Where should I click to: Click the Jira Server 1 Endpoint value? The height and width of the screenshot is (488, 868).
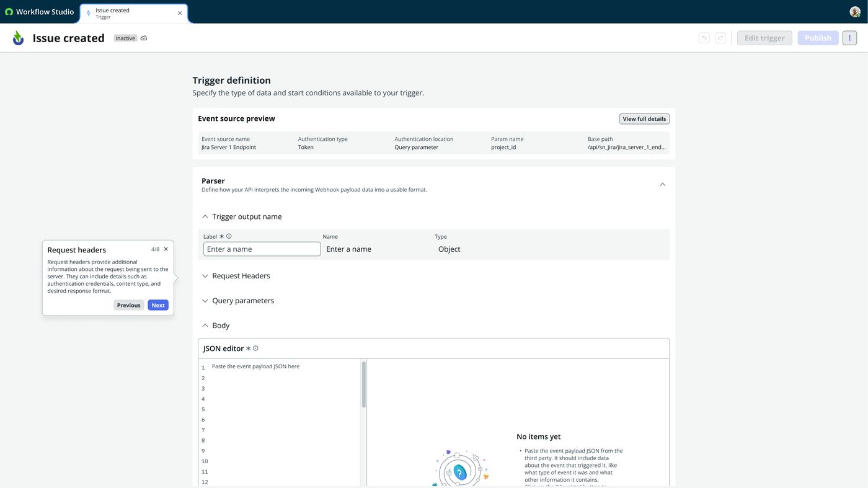[x=229, y=148]
